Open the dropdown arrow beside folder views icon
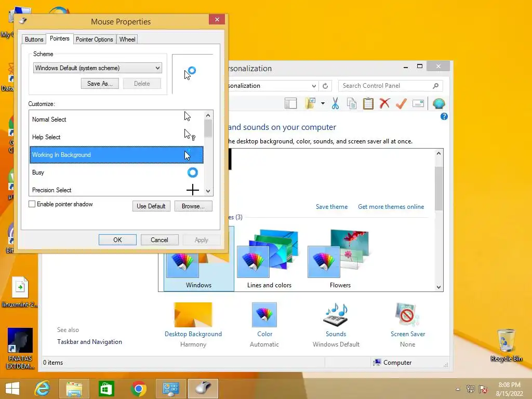Screen dimensions: 532x399 click(x=323, y=103)
